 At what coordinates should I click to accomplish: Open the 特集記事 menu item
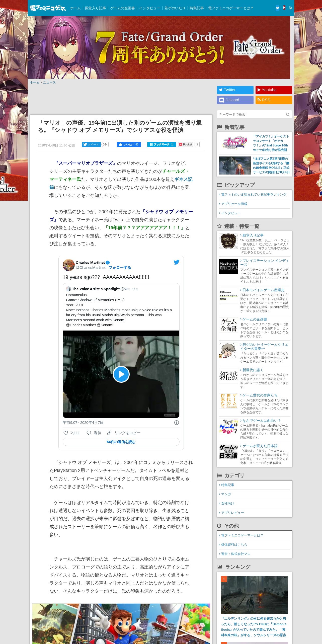(x=197, y=8)
